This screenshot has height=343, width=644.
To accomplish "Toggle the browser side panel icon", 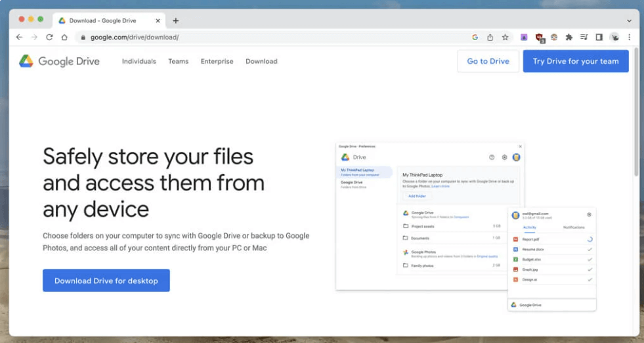I will 599,37.
